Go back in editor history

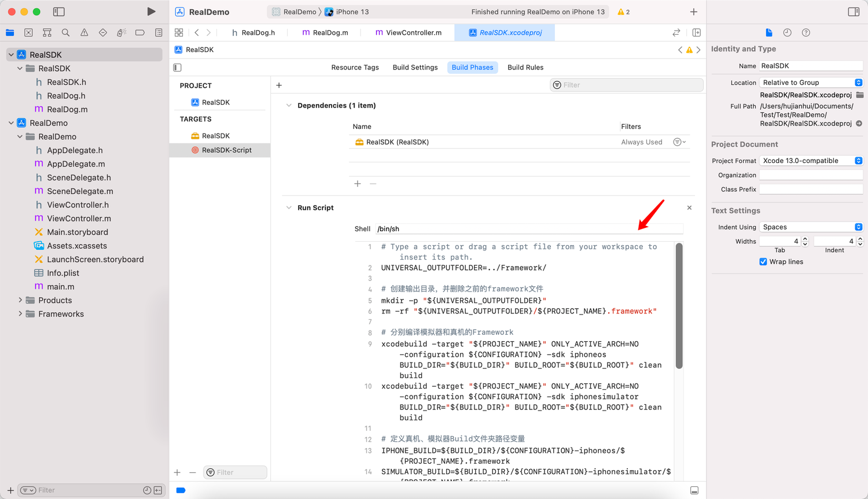[197, 33]
